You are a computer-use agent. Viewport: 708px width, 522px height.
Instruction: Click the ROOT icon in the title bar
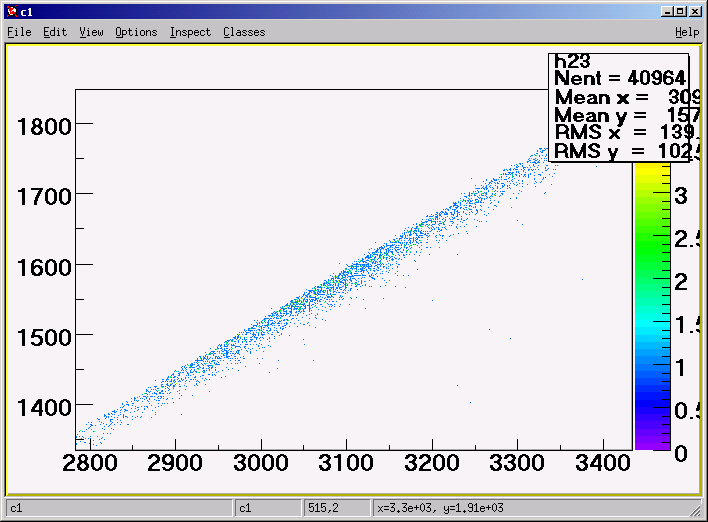pyautogui.click(x=12, y=12)
